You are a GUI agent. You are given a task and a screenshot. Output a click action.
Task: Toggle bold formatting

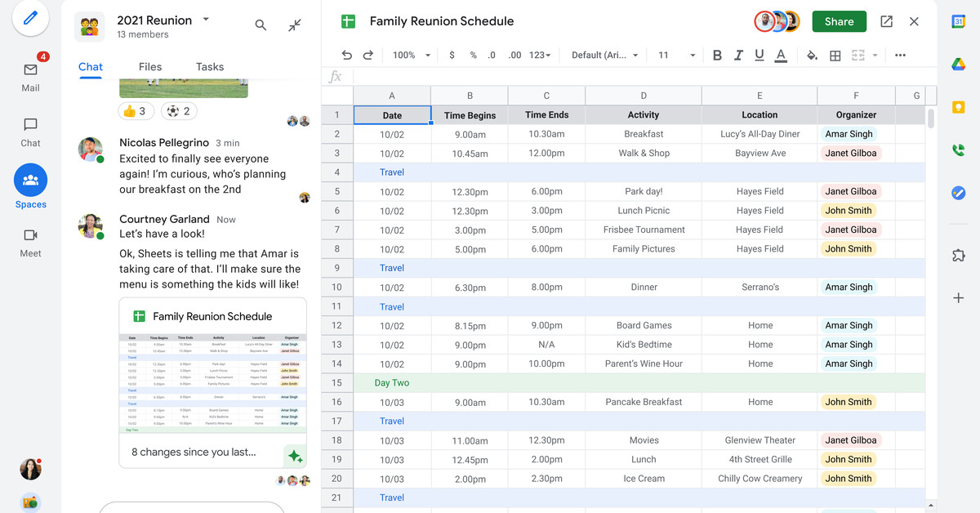(717, 55)
